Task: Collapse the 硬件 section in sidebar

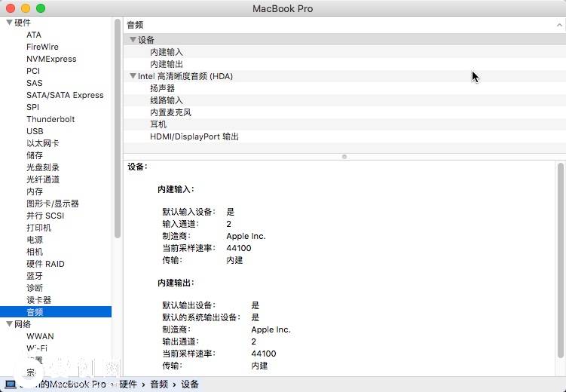Action: point(9,23)
